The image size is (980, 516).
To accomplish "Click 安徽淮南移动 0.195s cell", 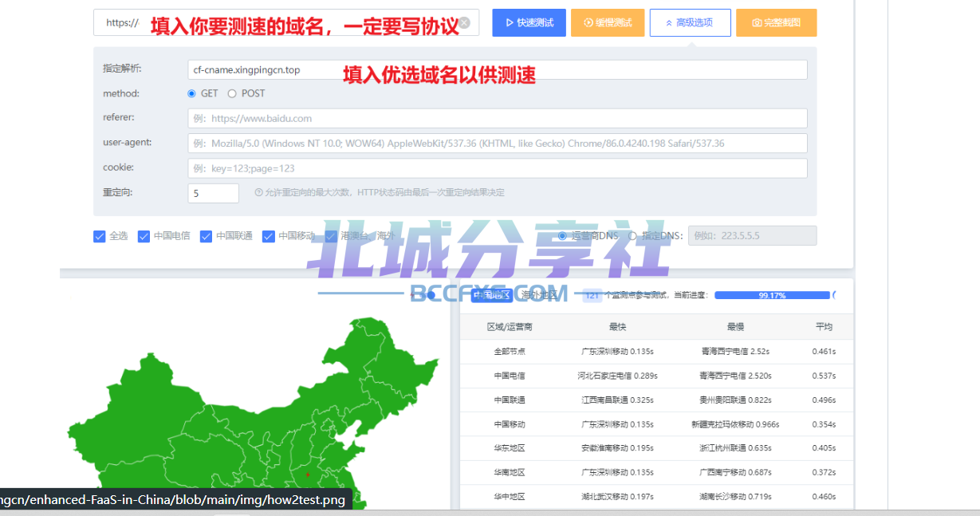I will tap(617, 448).
